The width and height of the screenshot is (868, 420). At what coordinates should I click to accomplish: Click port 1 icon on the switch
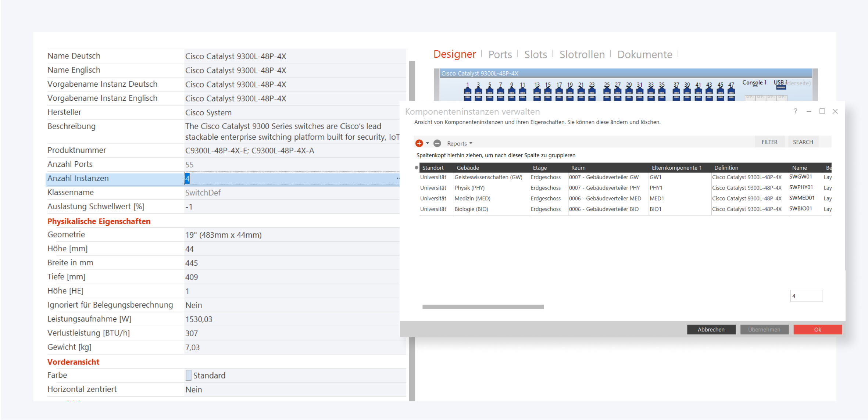[x=467, y=90]
